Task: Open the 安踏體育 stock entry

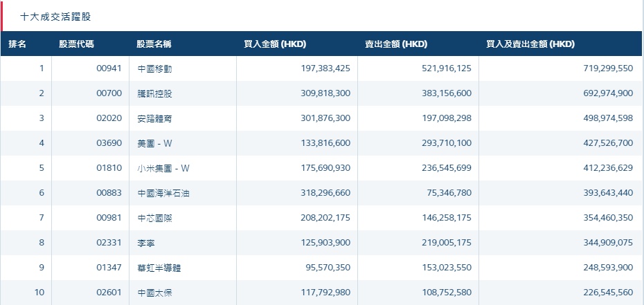Action: pyautogui.click(x=154, y=118)
